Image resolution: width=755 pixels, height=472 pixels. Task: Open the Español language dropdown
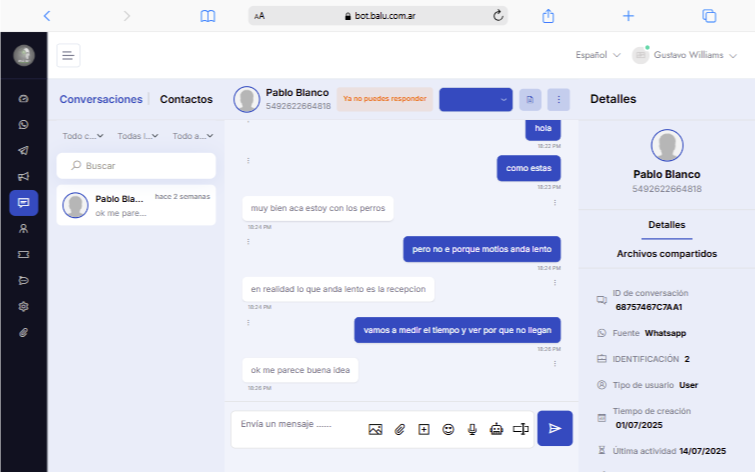pos(597,55)
